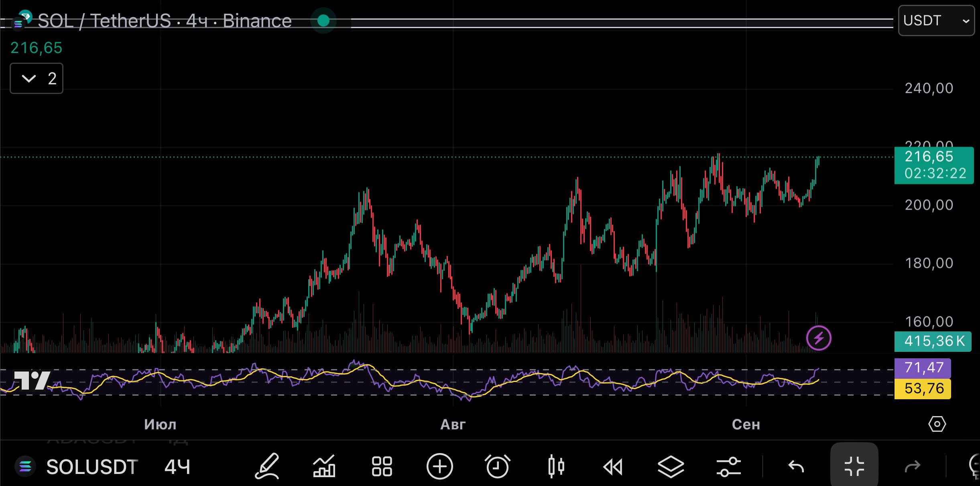Open SOLUSDT symbol search
The image size is (980, 486).
pos(92,467)
